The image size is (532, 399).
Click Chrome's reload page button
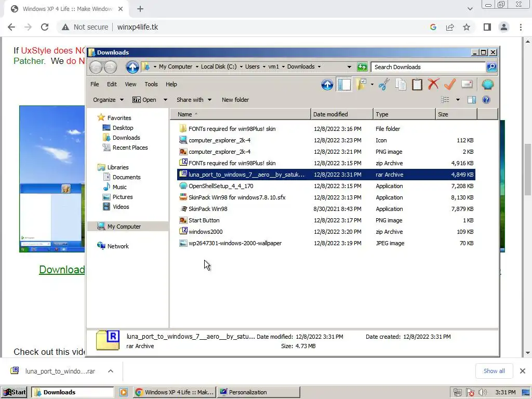tap(45, 27)
